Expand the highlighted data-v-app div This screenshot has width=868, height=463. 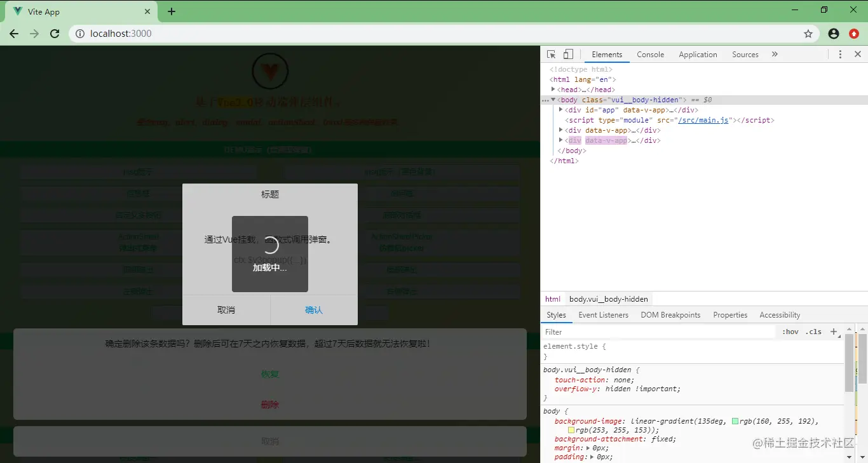pyautogui.click(x=560, y=140)
